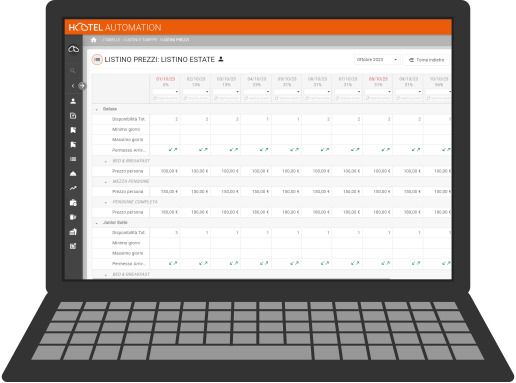Open the dropdown under 08/10/23 header
This screenshot has height=383, width=516.
[378, 91]
